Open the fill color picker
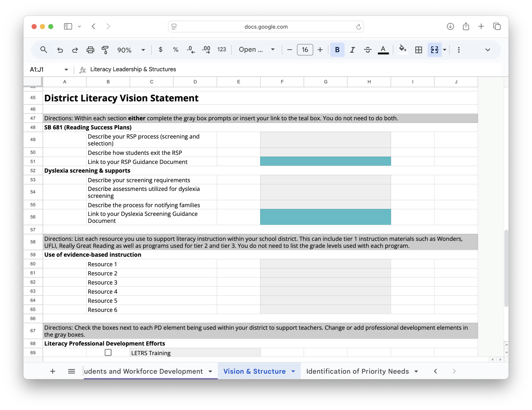The width and height of the screenshot is (532, 410). pos(402,49)
